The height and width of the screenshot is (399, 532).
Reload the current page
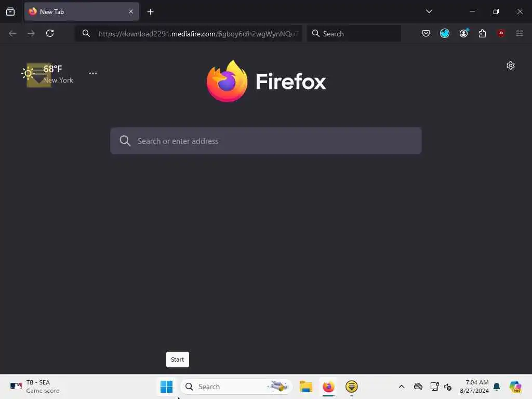pyautogui.click(x=50, y=33)
